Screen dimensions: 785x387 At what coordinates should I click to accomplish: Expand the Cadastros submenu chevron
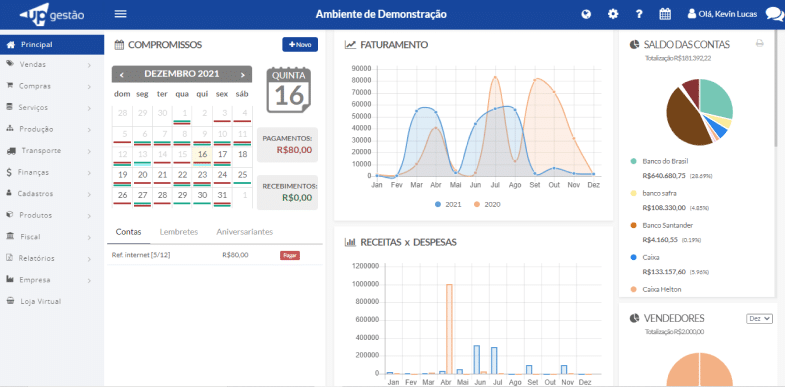89,194
